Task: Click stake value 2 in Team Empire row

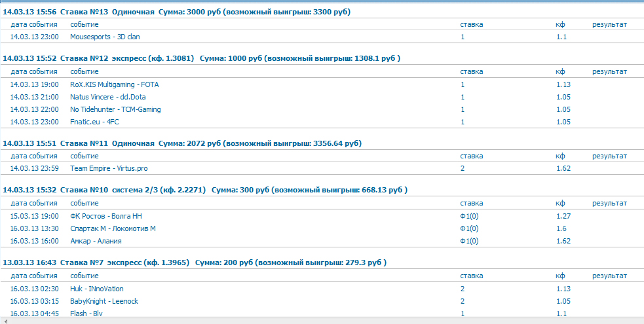Action: pyautogui.click(x=463, y=168)
